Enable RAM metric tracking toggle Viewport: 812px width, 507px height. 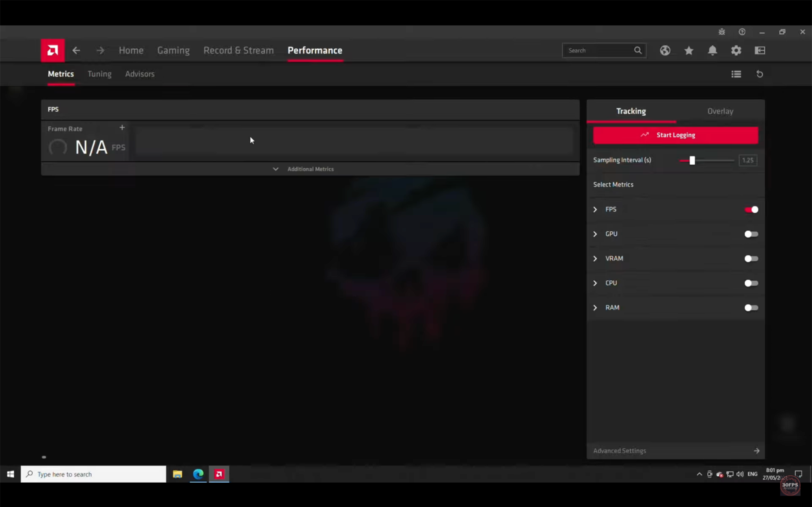coord(751,308)
